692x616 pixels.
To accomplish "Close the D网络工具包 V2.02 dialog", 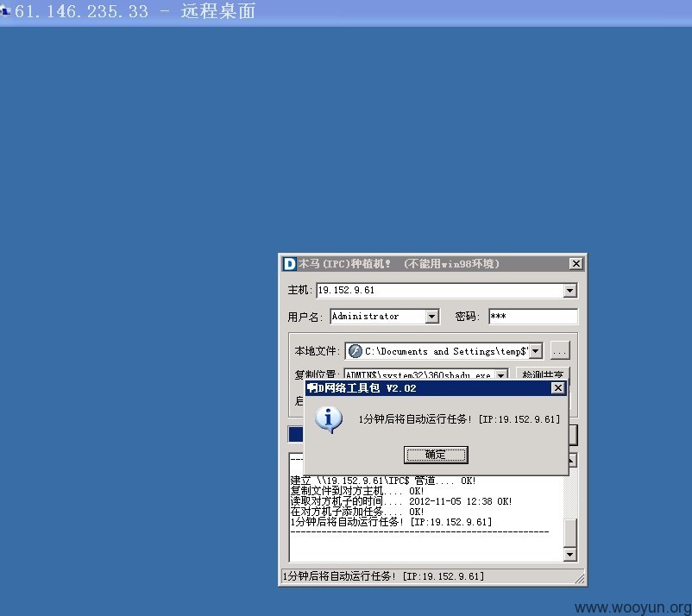I will [x=558, y=388].
